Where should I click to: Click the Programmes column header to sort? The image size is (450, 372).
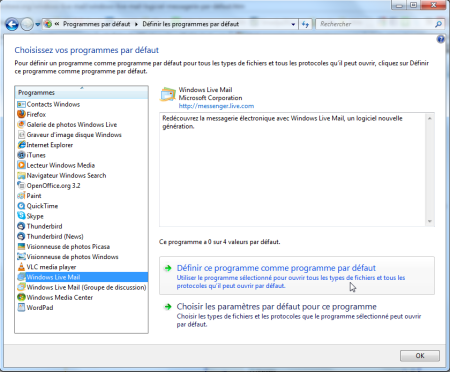(81, 93)
